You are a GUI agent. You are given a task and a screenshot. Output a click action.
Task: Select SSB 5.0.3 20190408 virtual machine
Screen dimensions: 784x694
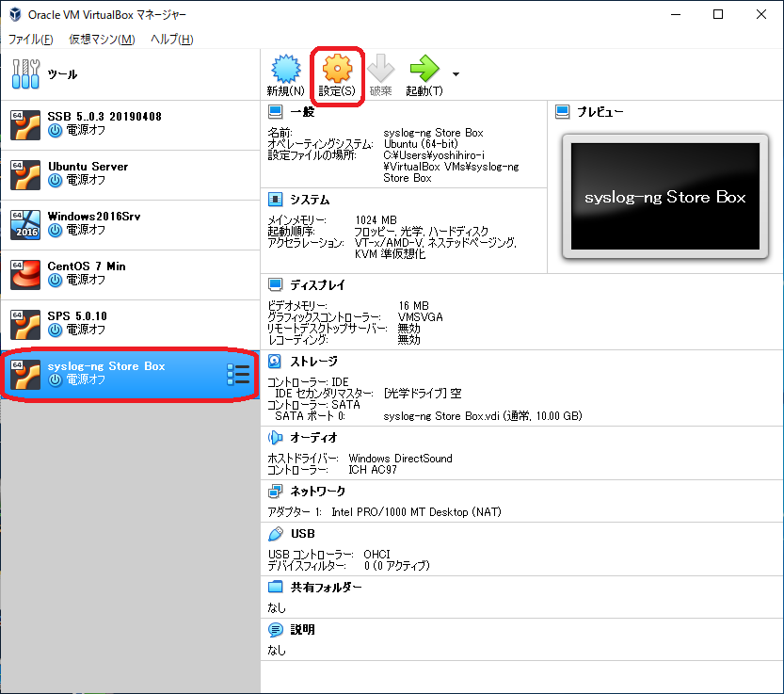tap(130, 125)
